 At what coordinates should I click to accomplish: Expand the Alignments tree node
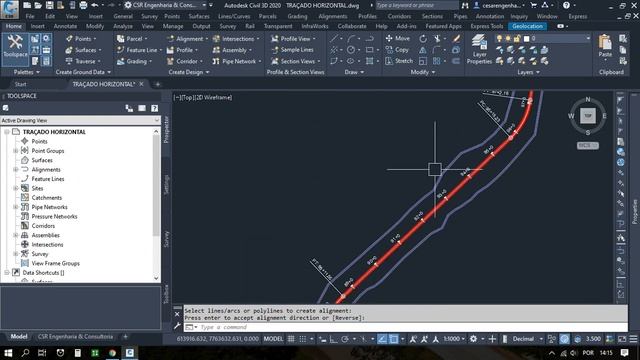tap(16, 169)
